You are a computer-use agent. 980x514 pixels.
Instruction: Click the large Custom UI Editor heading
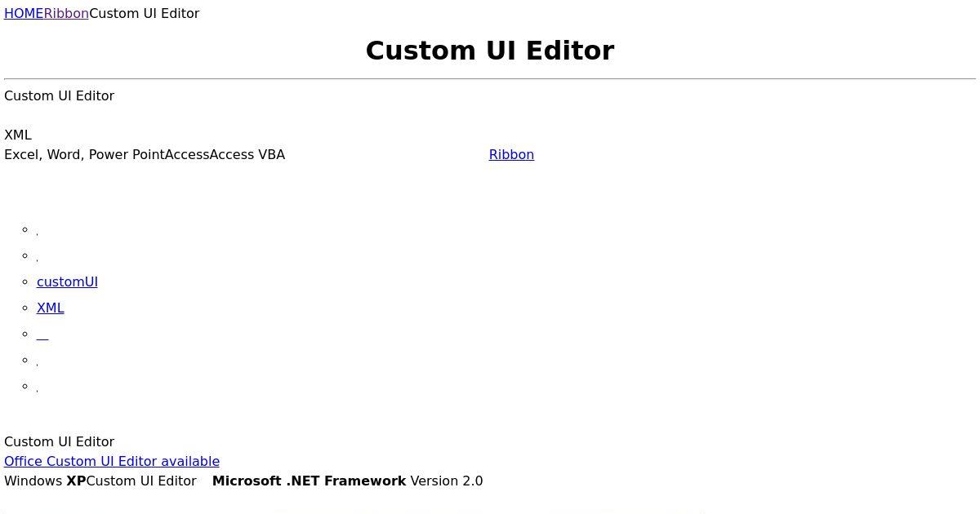click(x=490, y=51)
